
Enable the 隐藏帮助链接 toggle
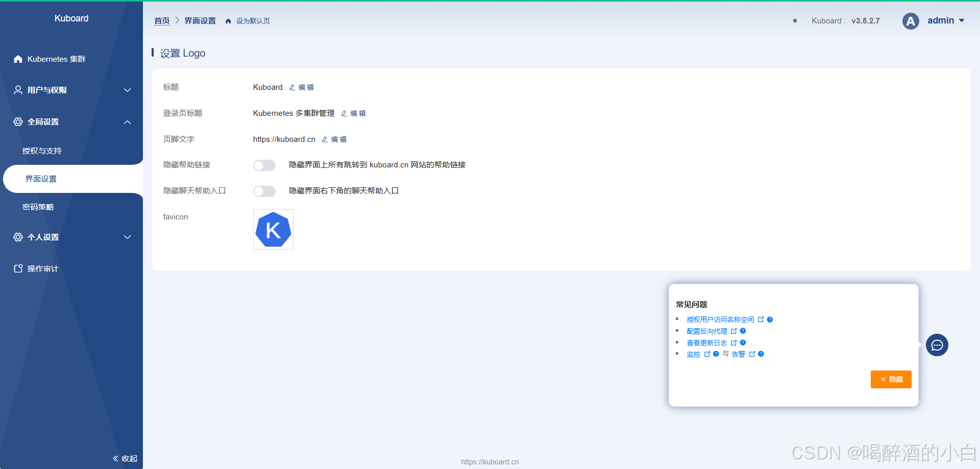(264, 165)
